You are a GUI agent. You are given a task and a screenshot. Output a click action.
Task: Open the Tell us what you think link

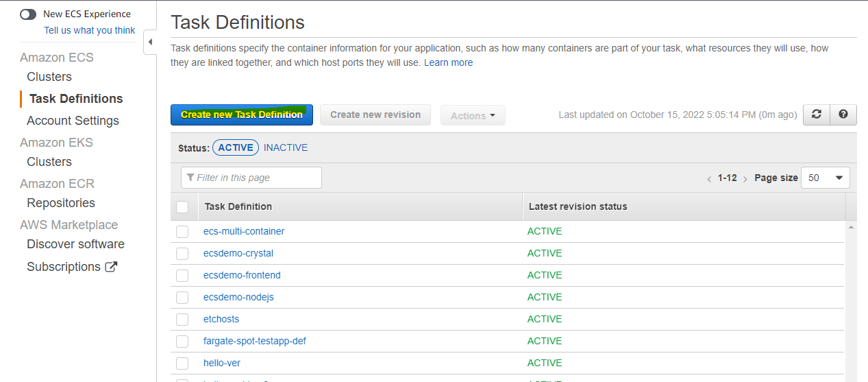tap(90, 30)
